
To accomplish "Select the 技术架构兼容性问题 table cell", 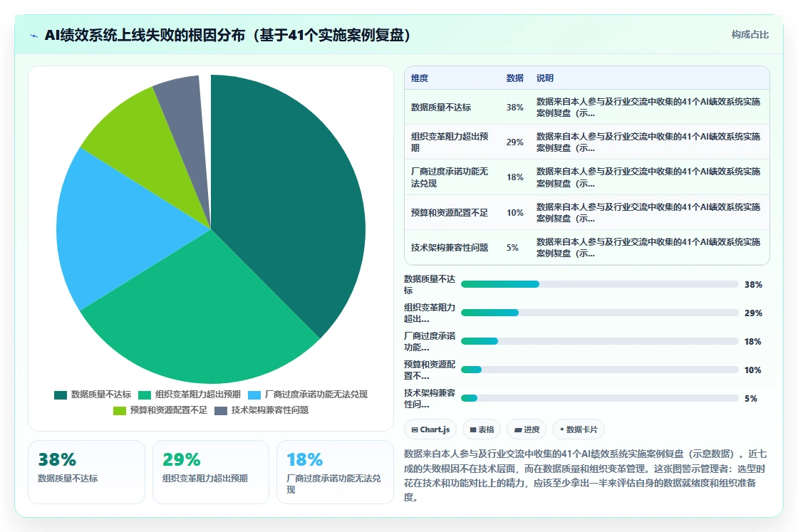I will (x=452, y=247).
